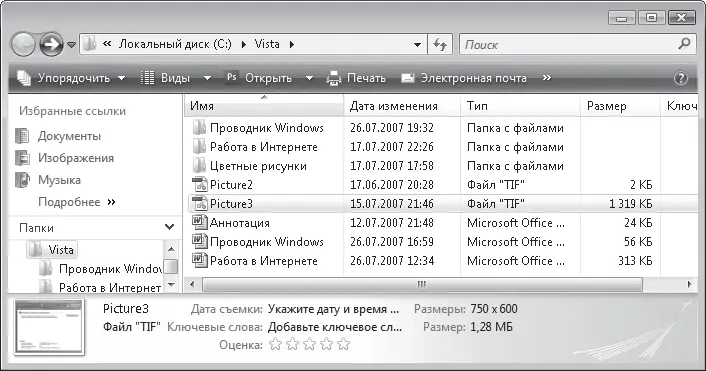Select Picture2 TIF file icon
The height and width of the screenshot is (371, 706).
(x=199, y=185)
